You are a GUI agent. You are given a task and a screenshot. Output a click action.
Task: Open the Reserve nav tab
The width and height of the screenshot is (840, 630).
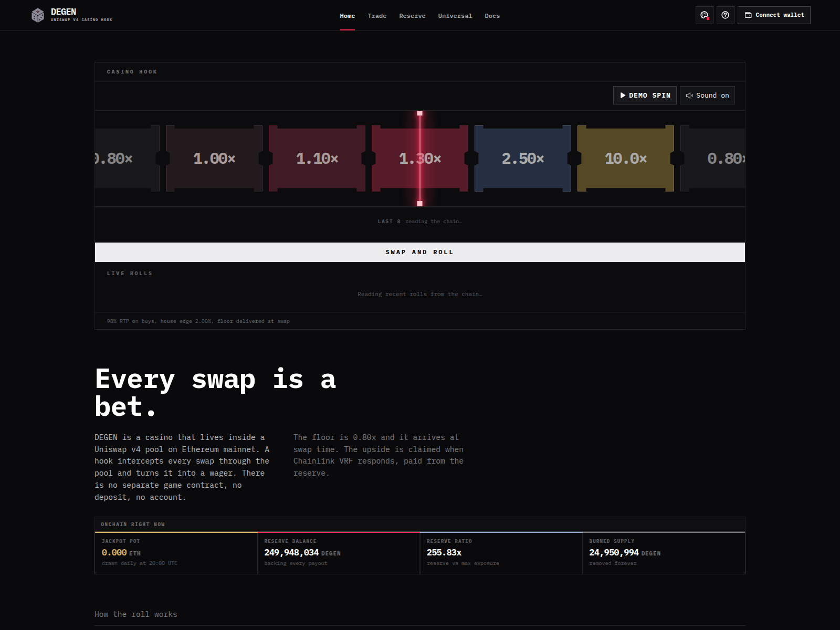tap(412, 16)
